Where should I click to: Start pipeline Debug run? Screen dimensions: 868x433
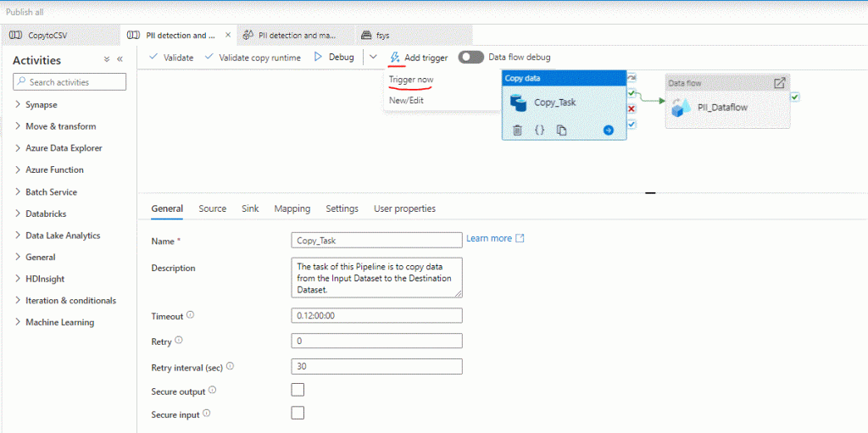click(334, 57)
